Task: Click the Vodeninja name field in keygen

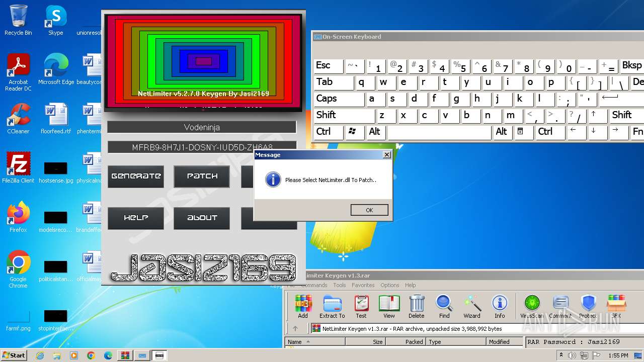Action: [x=202, y=127]
